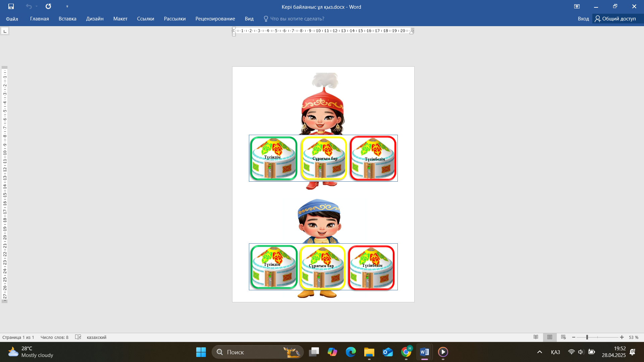Viewport: 644px width, 362px height.
Task: Open Customize Quick Access Toolbar dropdown
Action: [67, 6]
